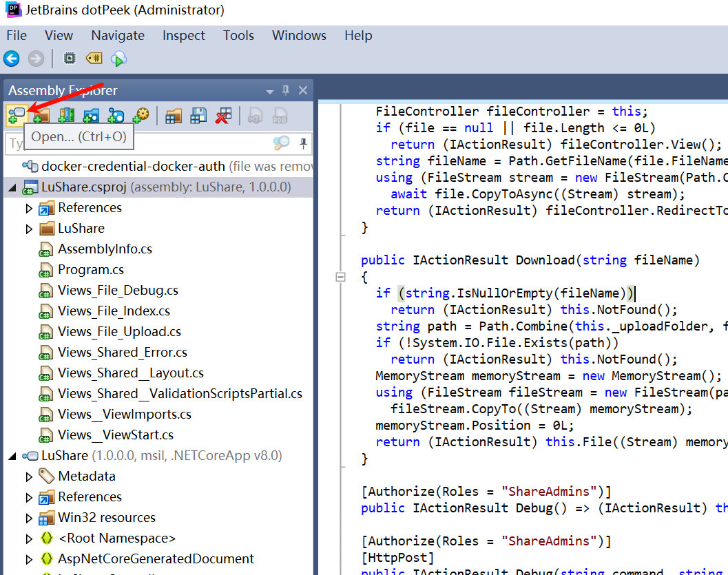Expand References under LuShare.csproj
The width and height of the screenshot is (728, 575).
tap(29, 208)
